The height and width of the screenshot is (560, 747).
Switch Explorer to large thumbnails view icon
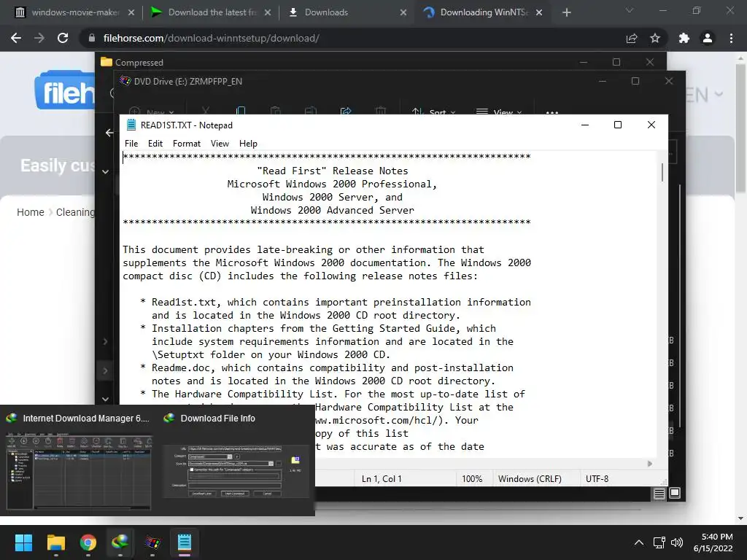pyautogui.click(x=675, y=493)
